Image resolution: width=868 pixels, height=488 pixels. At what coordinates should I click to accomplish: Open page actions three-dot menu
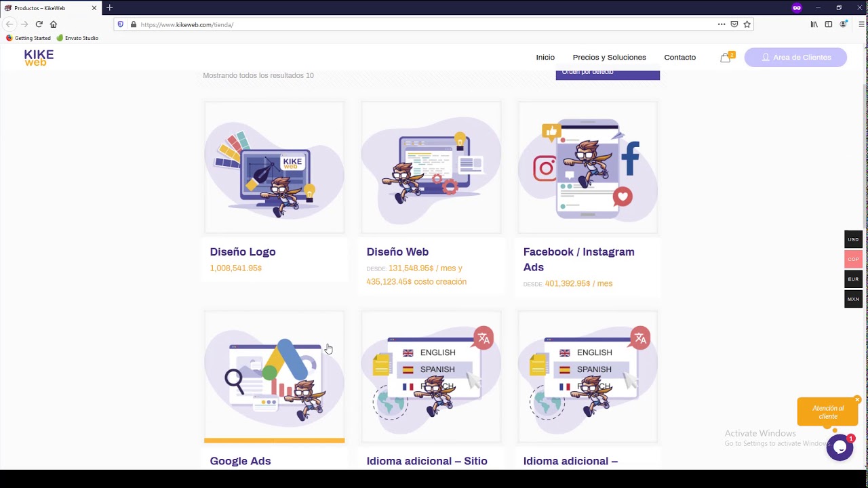pyautogui.click(x=722, y=24)
